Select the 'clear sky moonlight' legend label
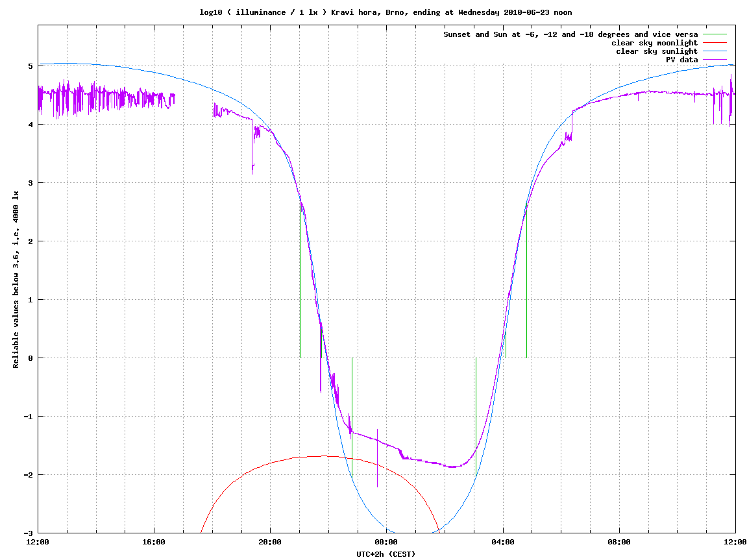 pyautogui.click(x=654, y=43)
